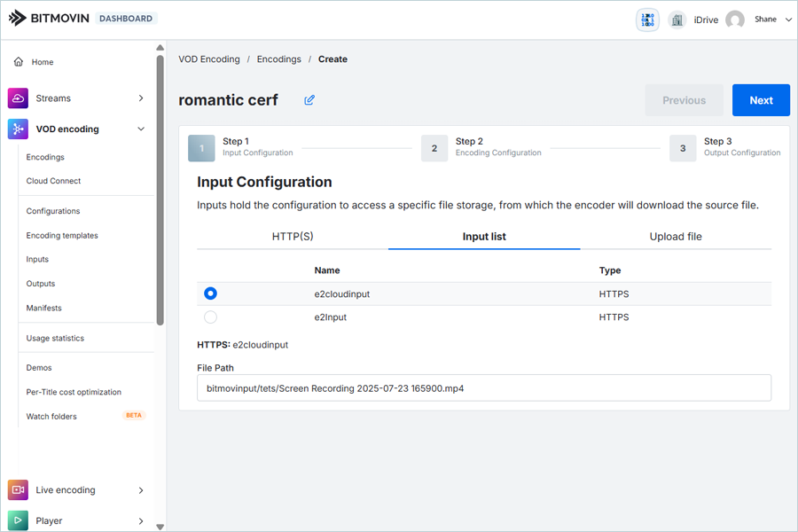Expand the Streams menu chevron
This screenshot has height=532, width=798.
141,98
